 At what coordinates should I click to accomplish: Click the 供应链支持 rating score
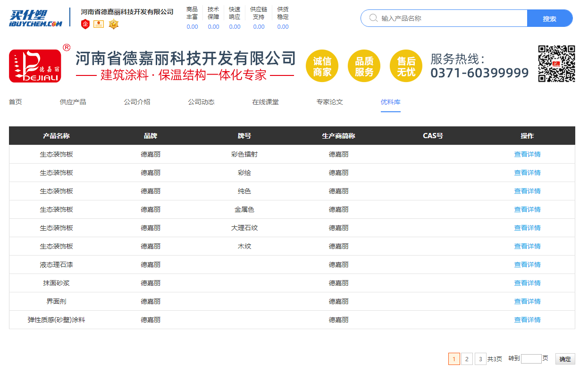click(259, 27)
